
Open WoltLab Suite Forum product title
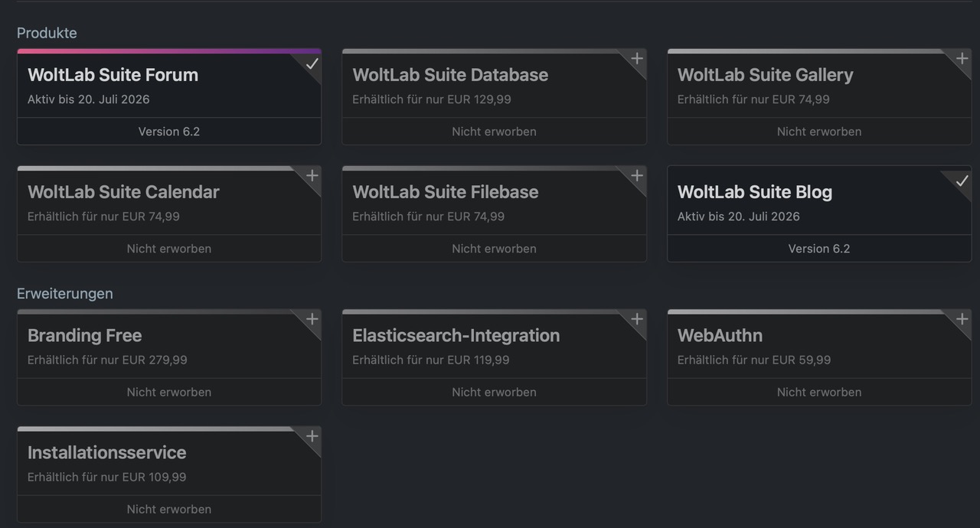(113, 75)
